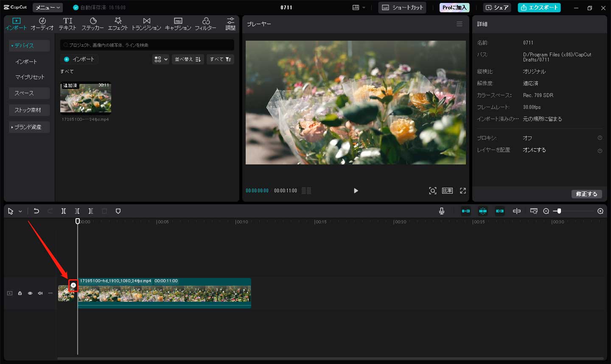611x364 pixels.
Task: Open the selection tool mode dropdown arrow
Action: tap(20, 211)
